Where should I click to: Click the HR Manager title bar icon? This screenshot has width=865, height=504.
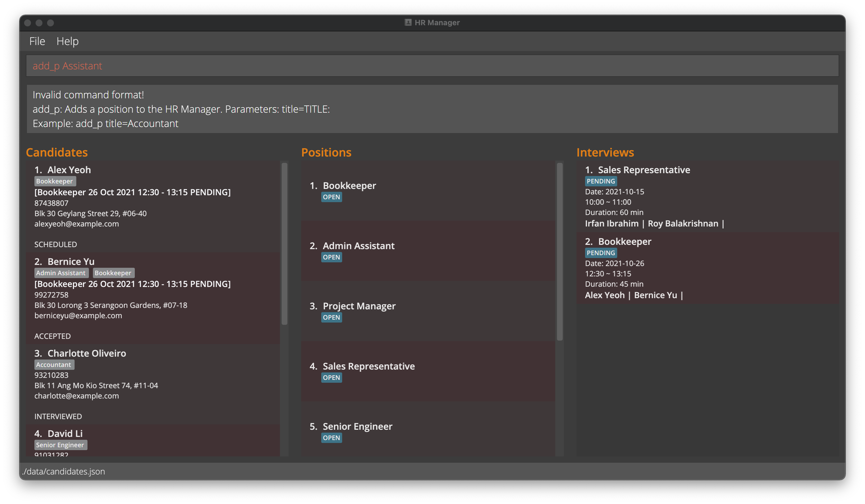click(x=408, y=23)
